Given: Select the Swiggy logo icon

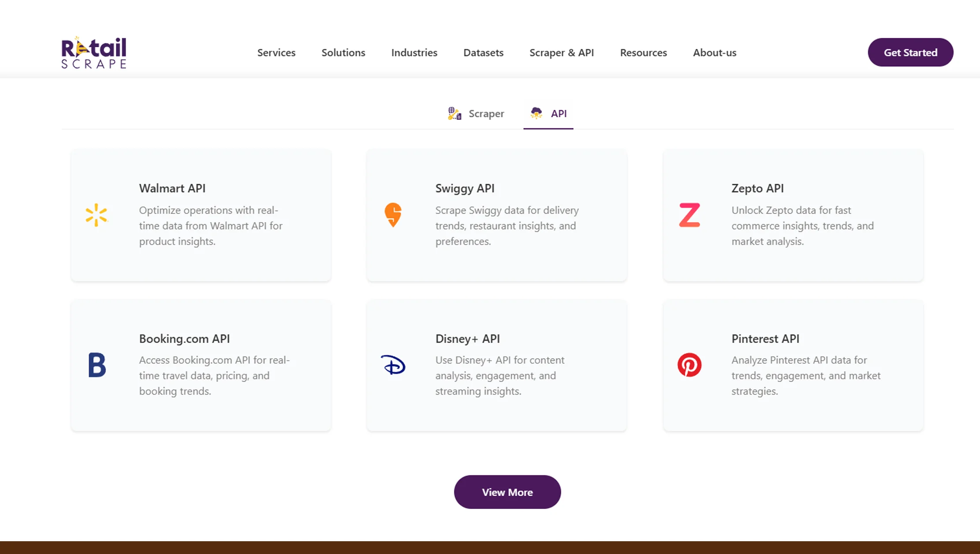Looking at the screenshot, I should [x=393, y=215].
